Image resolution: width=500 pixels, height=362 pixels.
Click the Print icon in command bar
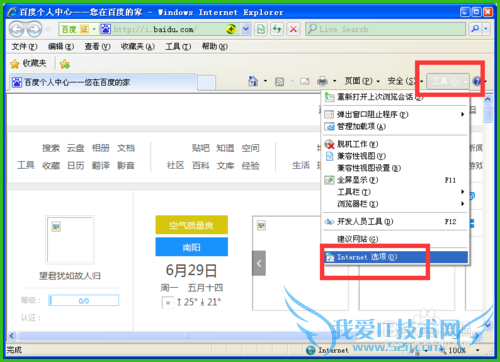322,81
